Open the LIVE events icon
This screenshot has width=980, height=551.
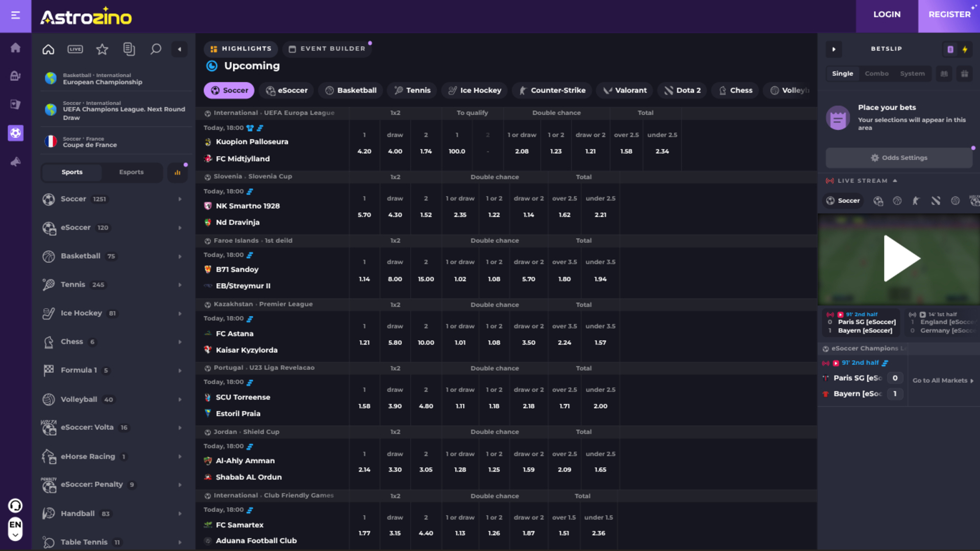click(75, 49)
